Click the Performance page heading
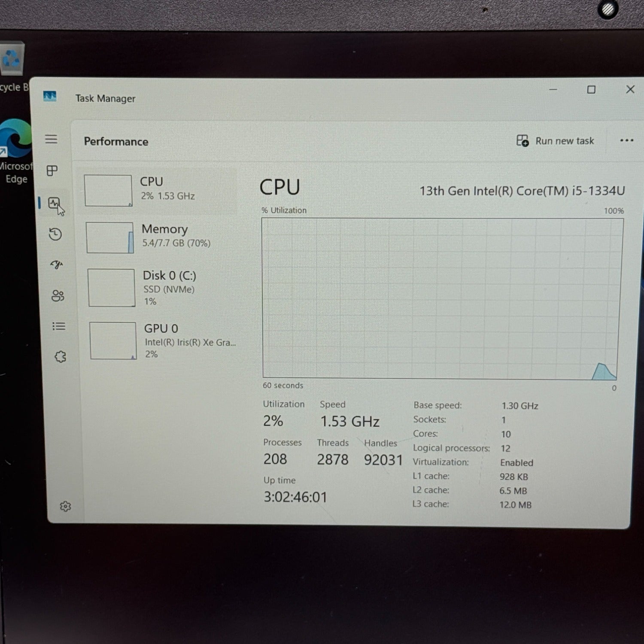The image size is (644, 644). pos(116,141)
